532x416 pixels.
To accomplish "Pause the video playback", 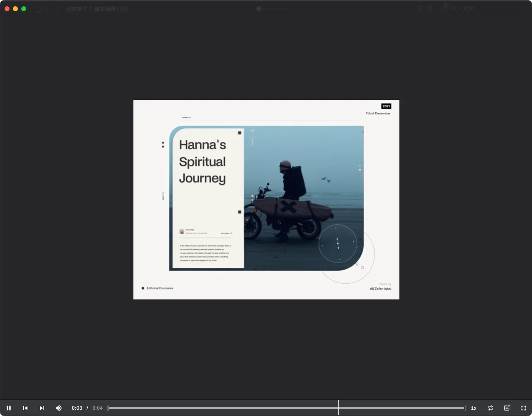I will [9, 408].
